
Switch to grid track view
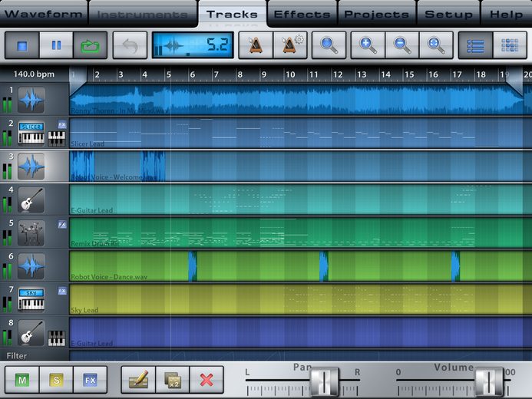[510, 45]
